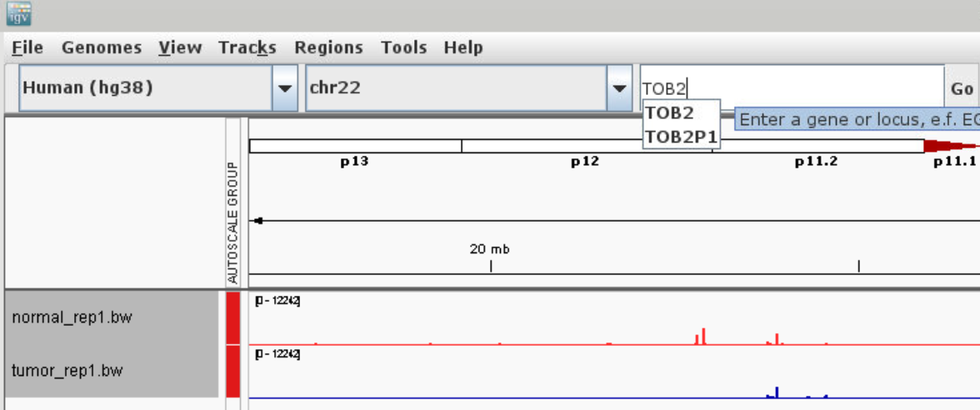Viewport: 980px width, 410px height.
Task: Open the Tracks menu
Action: pos(247,47)
